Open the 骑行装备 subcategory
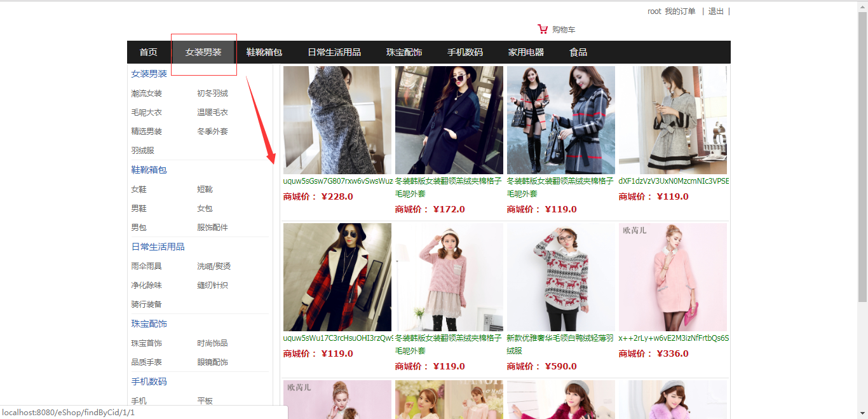This screenshot has height=419, width=868. pos(147,305)
